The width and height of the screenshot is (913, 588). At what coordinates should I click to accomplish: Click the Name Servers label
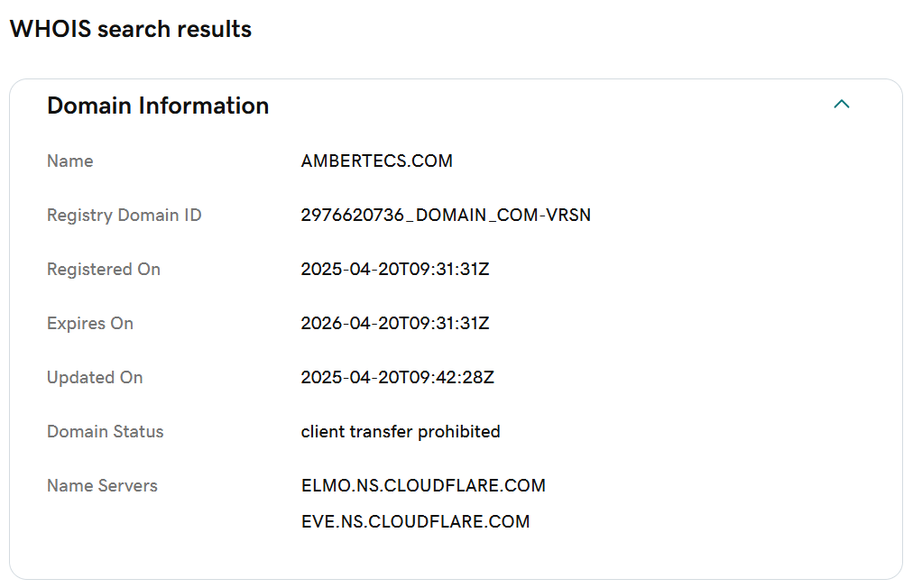tap(103, 486)
